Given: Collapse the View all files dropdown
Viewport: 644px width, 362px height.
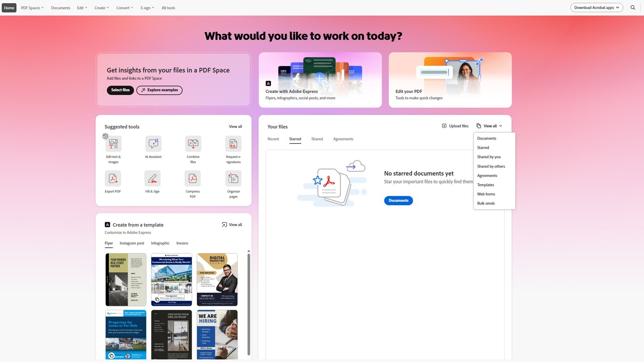Looking at the screenshot, I should 489,126.
